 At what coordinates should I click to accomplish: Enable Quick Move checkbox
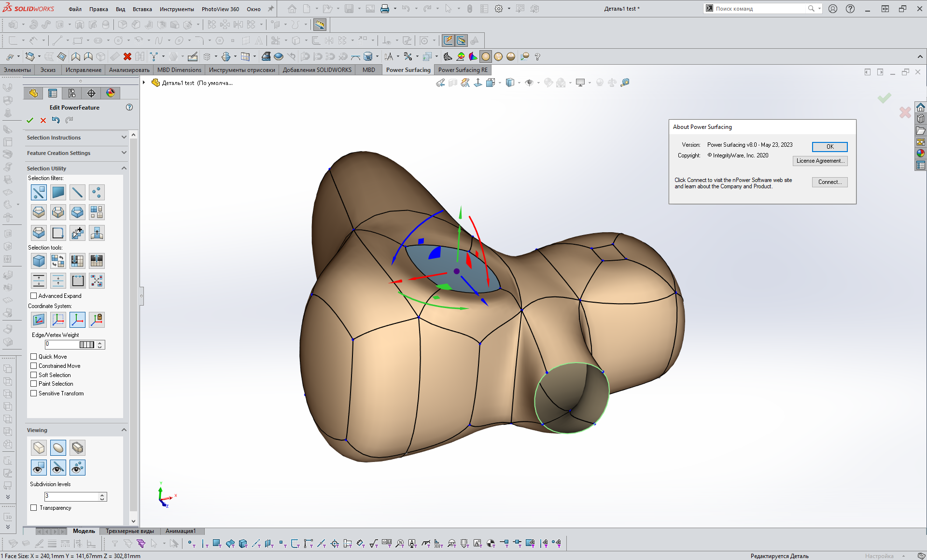[34, 357]
